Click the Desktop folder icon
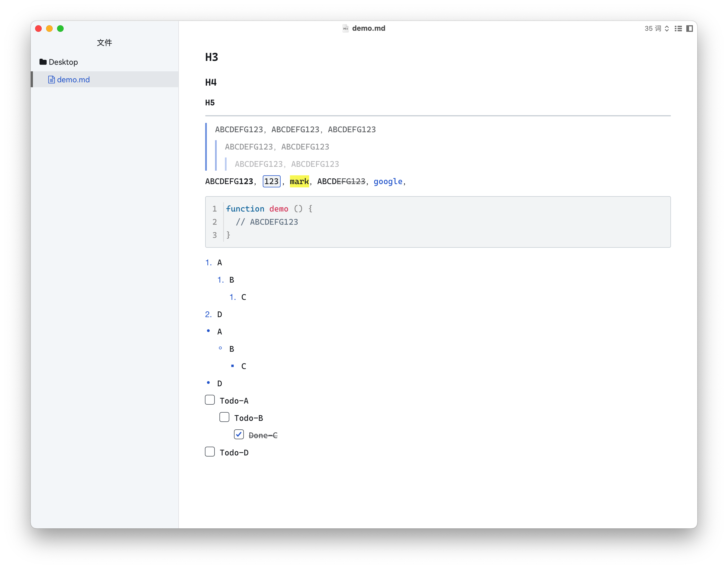 [43, 62]
